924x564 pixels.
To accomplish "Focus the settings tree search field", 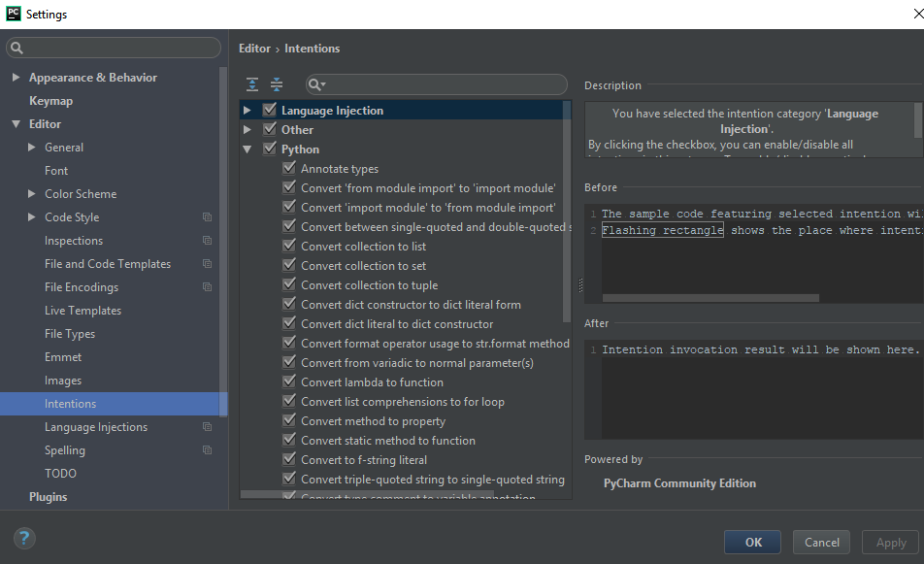I will point(114,48).
